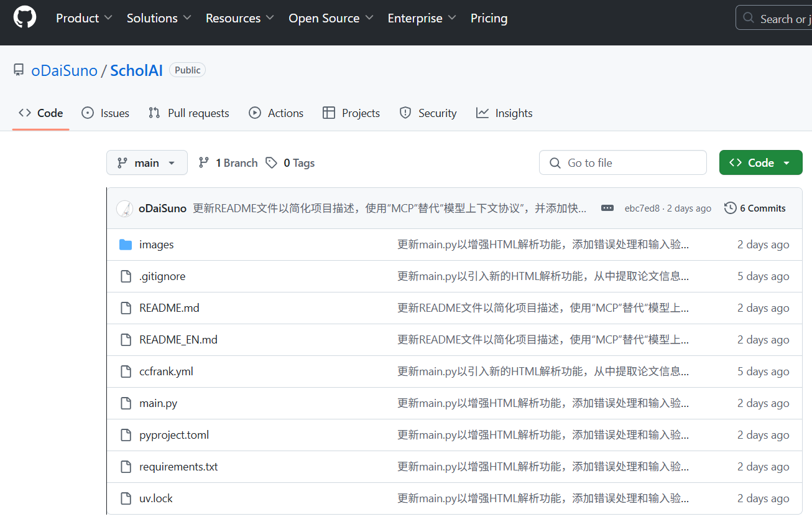
Task: Open the .gitignore file
Action: pyautogui.click(x=162, y=276)
